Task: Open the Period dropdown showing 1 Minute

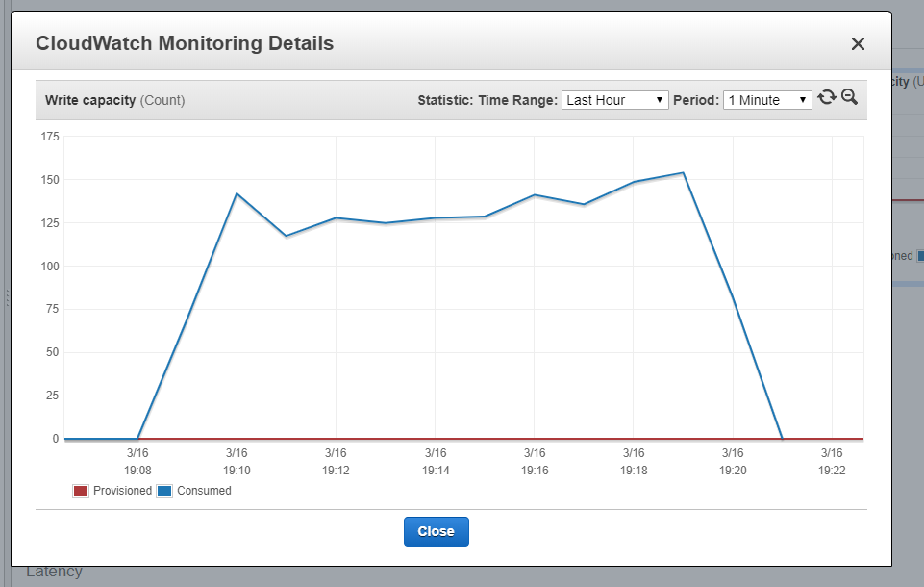Action: 767,100
